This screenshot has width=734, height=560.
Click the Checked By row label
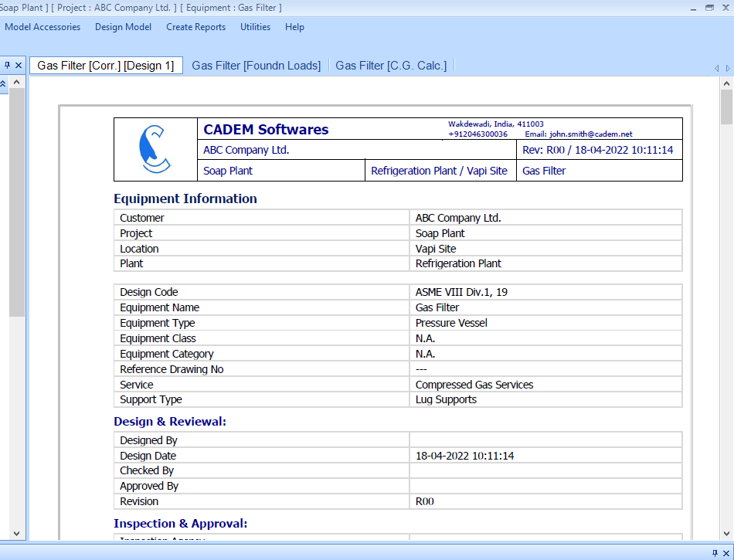147,471
